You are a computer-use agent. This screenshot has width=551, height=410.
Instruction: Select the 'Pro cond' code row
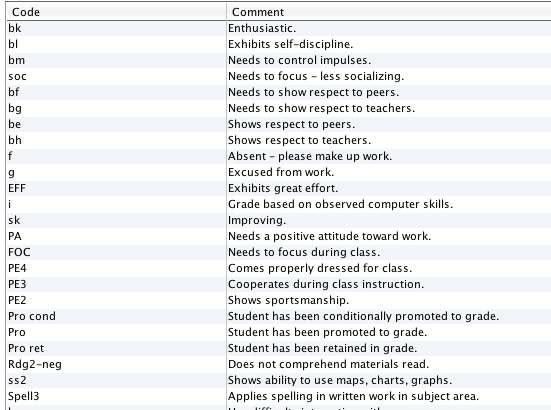coord(279,316)
